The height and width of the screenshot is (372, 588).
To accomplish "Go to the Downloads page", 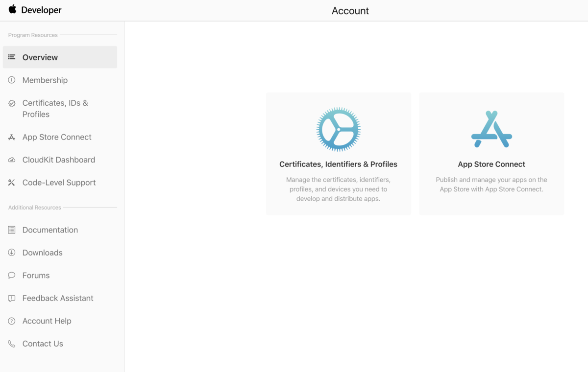I will (x=43, y=253).
